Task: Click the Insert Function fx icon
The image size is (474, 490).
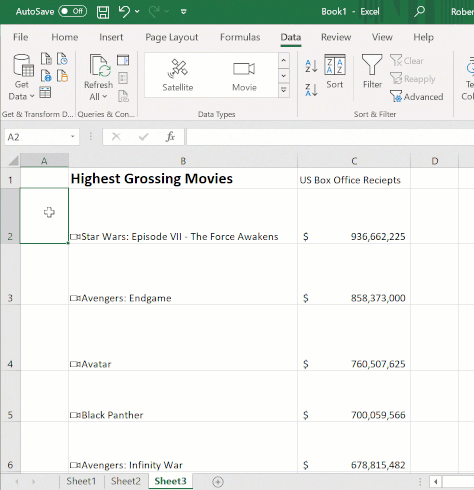Action: [170, 137]
